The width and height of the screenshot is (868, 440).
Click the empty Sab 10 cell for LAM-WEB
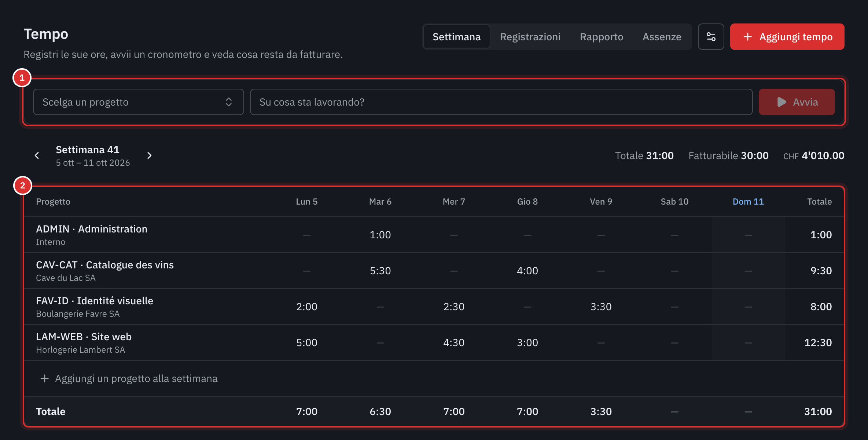coord(674,342)
